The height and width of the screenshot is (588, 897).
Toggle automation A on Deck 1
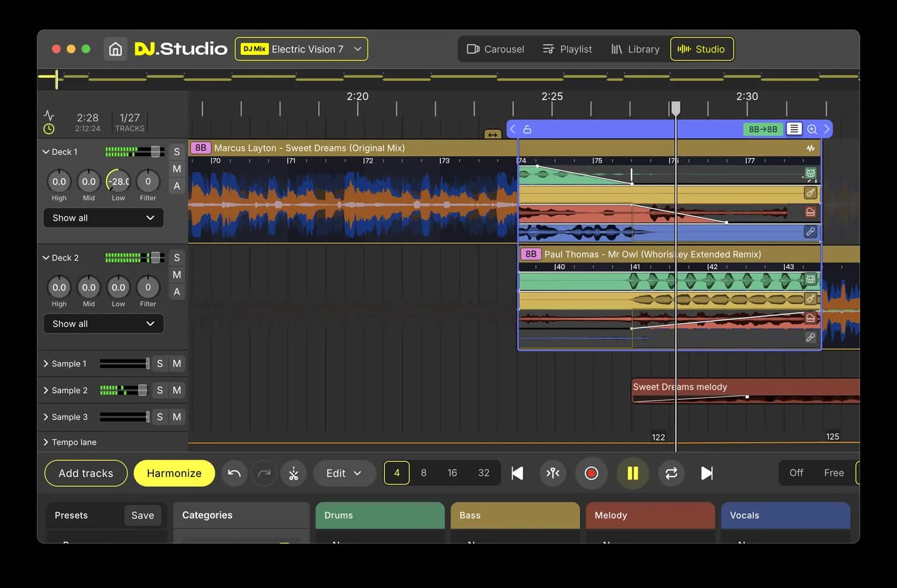[x=177, y=186]
